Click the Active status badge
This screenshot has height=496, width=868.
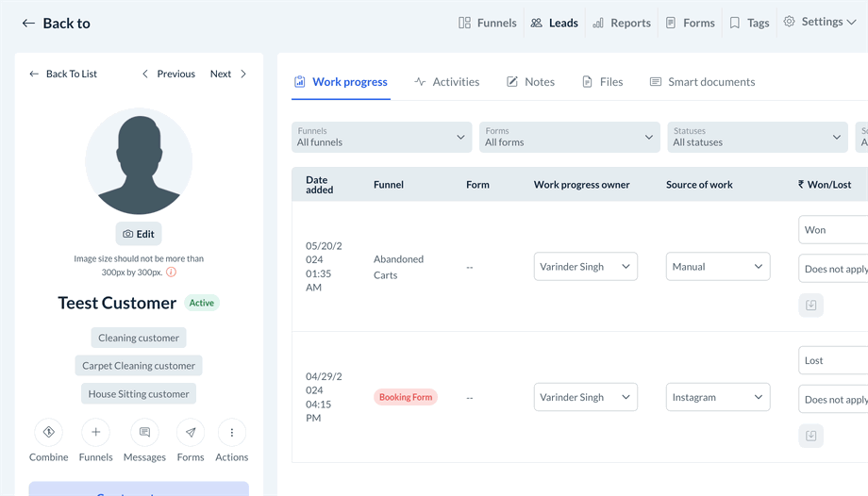202,303
